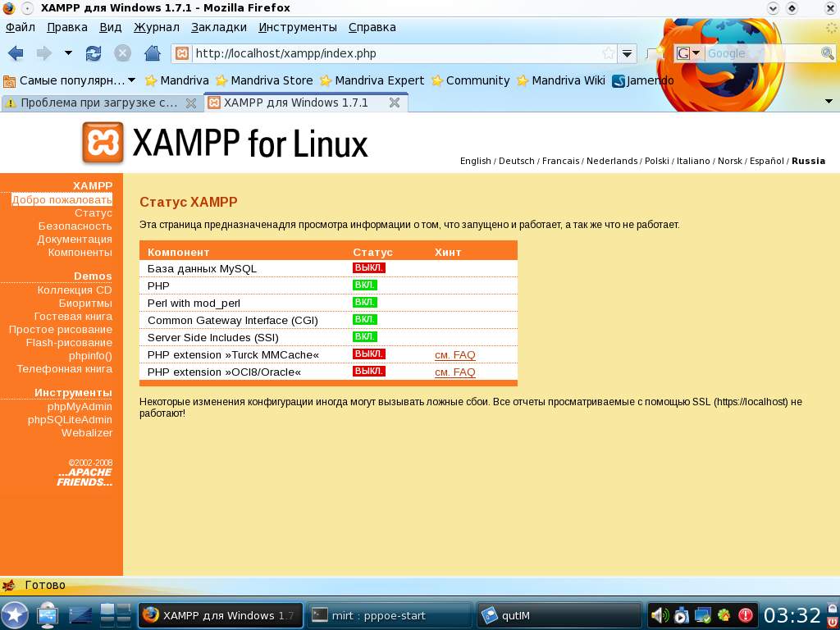Open the Безопасность sidebar link
Screen dimensions: 840x630
pyautogui.click(x=75, y=226)
